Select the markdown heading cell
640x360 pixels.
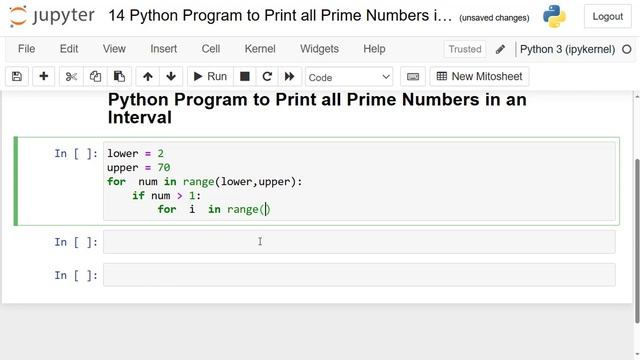point(317,109)
